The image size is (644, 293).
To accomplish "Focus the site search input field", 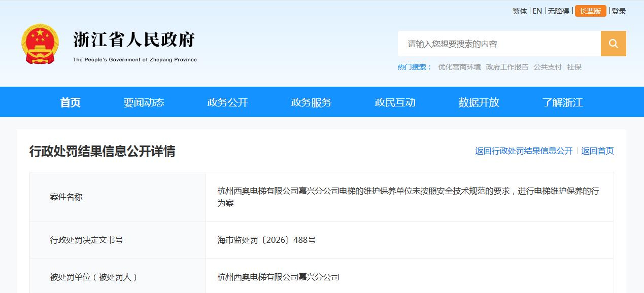I will click(499, 44).
